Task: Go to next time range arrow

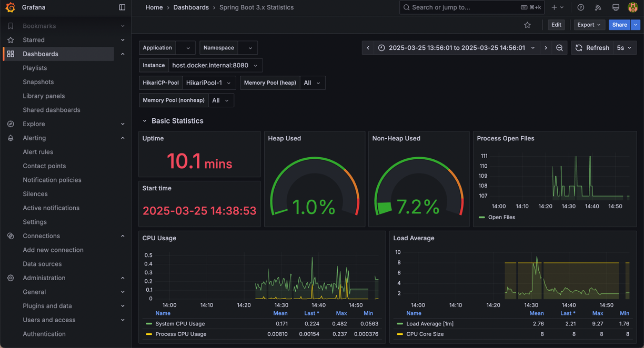Action: (546, 48)
